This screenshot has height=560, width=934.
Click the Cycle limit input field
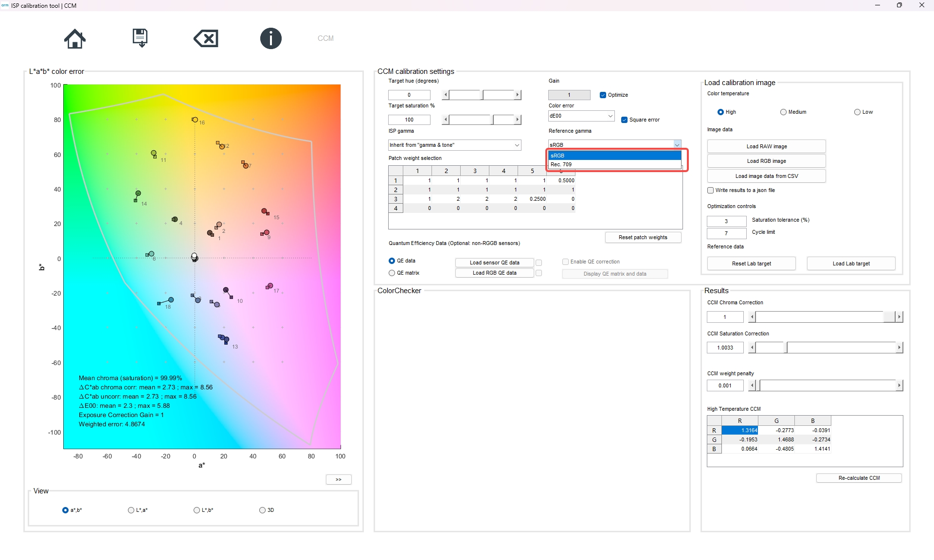coord(726,233)
